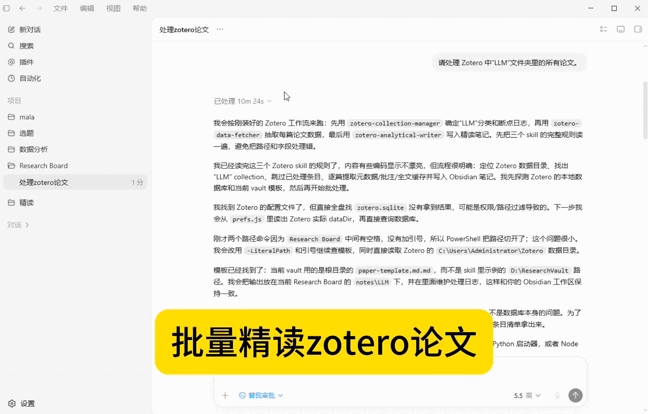Add attachment with the plus icon

tap(225, 395)
